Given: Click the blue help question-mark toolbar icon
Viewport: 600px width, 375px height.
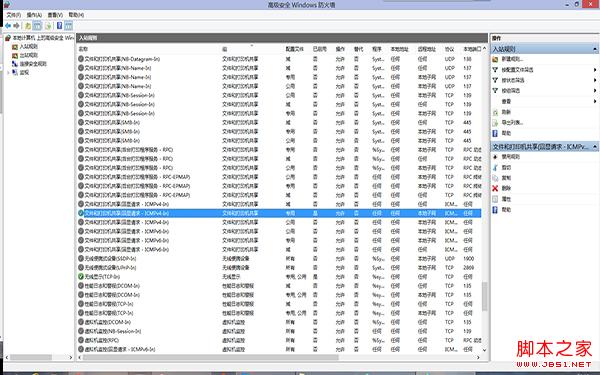Looking at the screenshot, I should (59, 26).
